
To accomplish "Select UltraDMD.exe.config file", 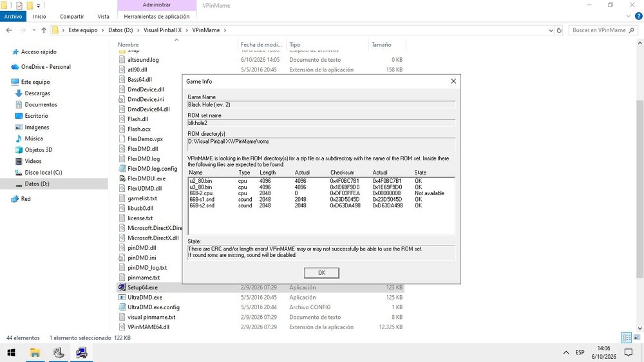I will click(153, 307).
